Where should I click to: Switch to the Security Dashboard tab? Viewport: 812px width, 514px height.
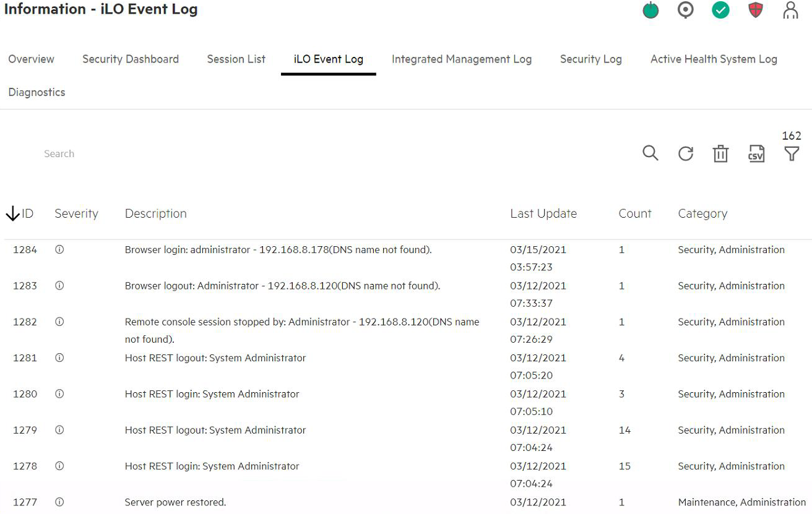[131, 59]
